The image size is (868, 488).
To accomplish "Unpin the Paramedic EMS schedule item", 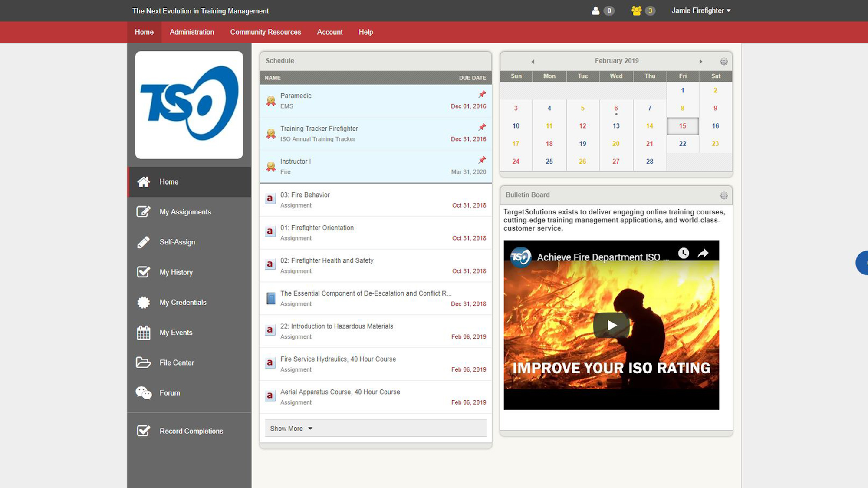I will click(x=482, y=94).
